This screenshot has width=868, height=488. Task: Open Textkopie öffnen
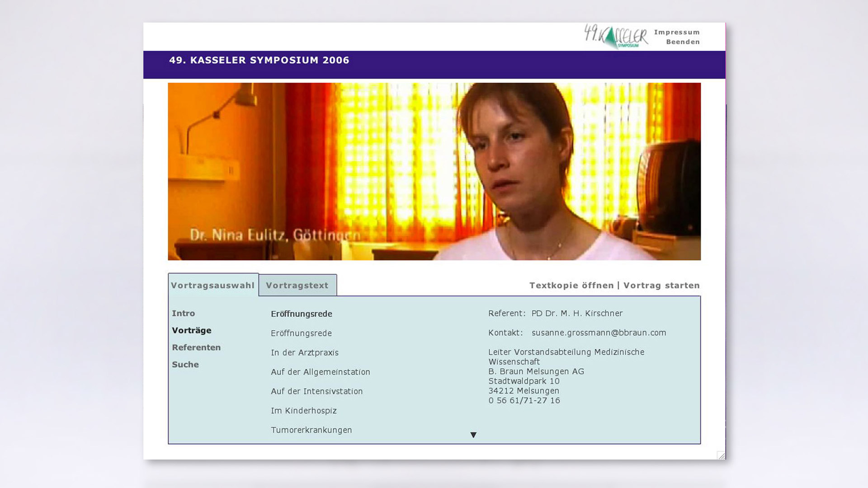pyautogui.click(x=571, y=286)
